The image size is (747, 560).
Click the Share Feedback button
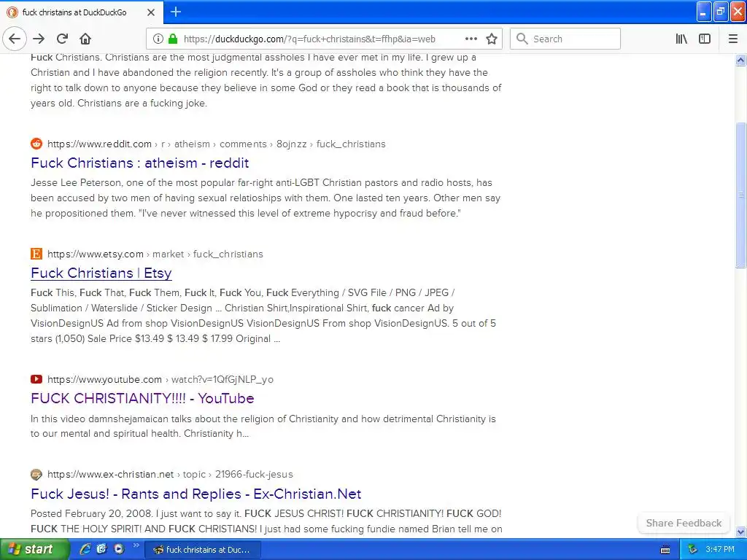pyautogui.click(x=684, y=523)
